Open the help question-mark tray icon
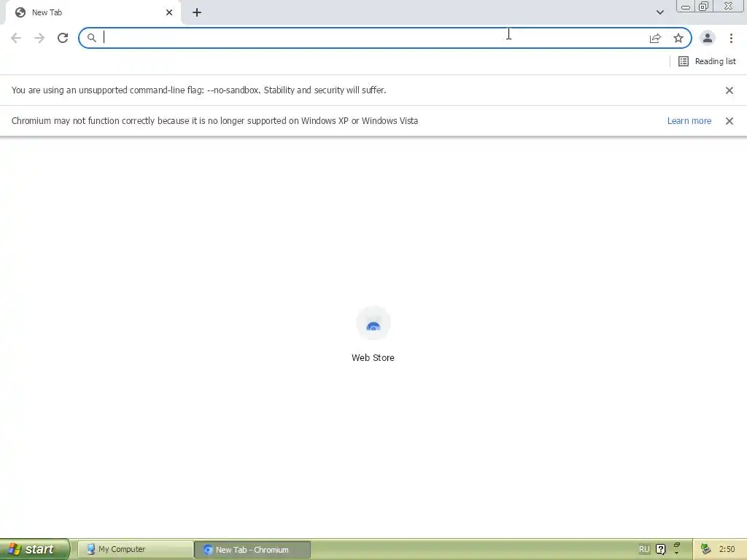 [660, 549]
